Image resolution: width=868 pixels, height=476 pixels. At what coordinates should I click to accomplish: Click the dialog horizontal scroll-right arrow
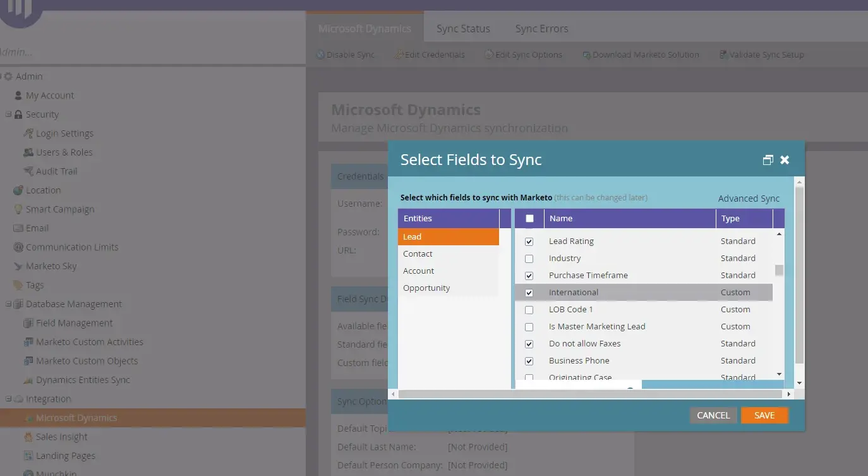point(788,394)
